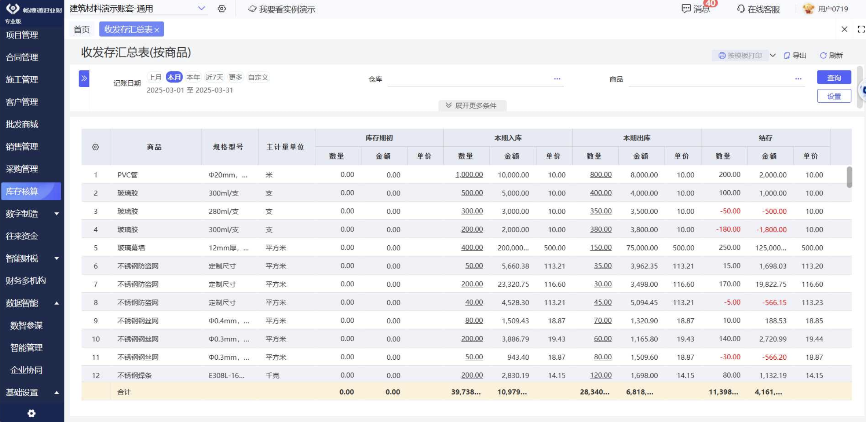Open the bottom sidebar settings gear
The height and width of the screenshot is (425, 868).
click(x=31, y=414)
